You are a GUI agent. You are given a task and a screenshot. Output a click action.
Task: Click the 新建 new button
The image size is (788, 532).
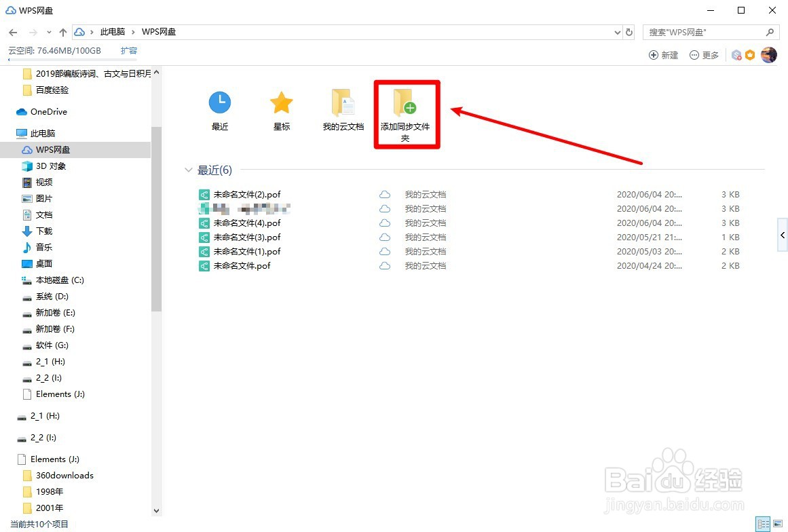pos(663,55)
